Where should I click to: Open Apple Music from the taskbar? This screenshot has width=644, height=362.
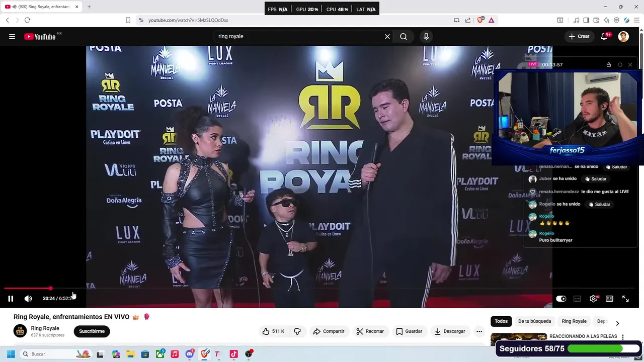pos(175,354)
